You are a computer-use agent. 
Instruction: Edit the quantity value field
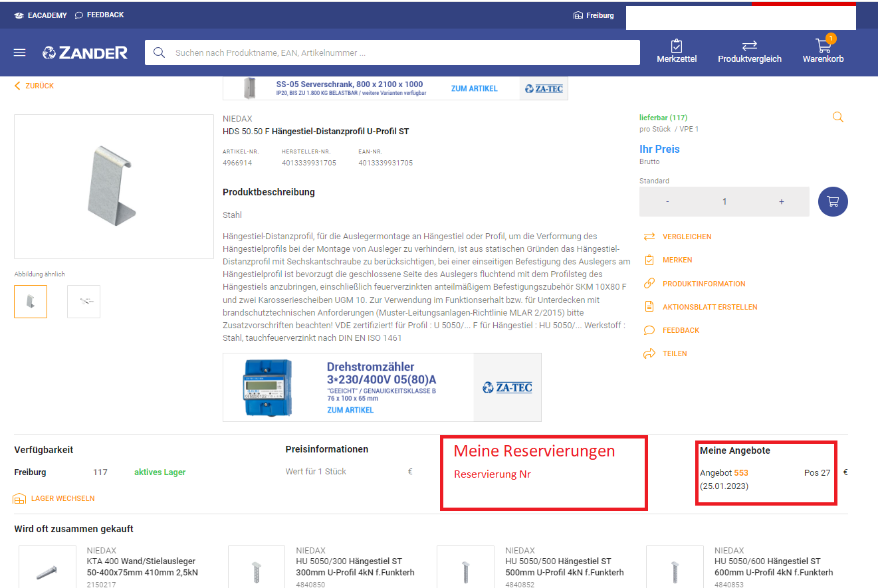click(x=724, y=201)
